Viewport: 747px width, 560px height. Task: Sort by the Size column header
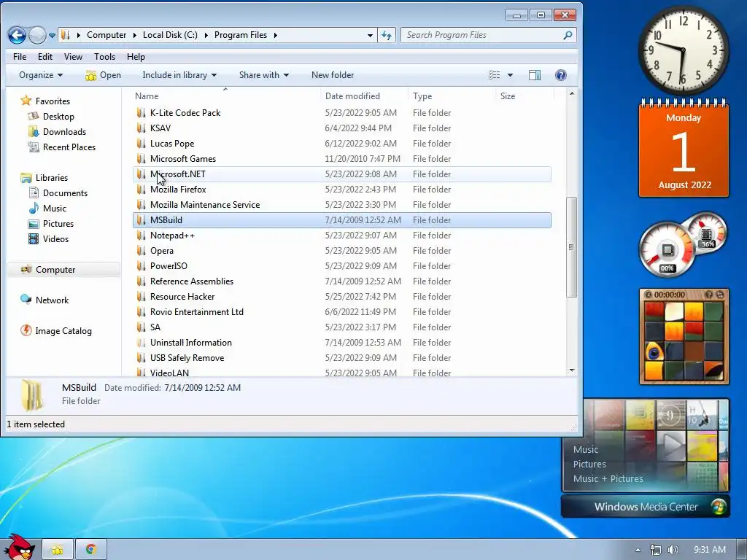coord(508,96)
